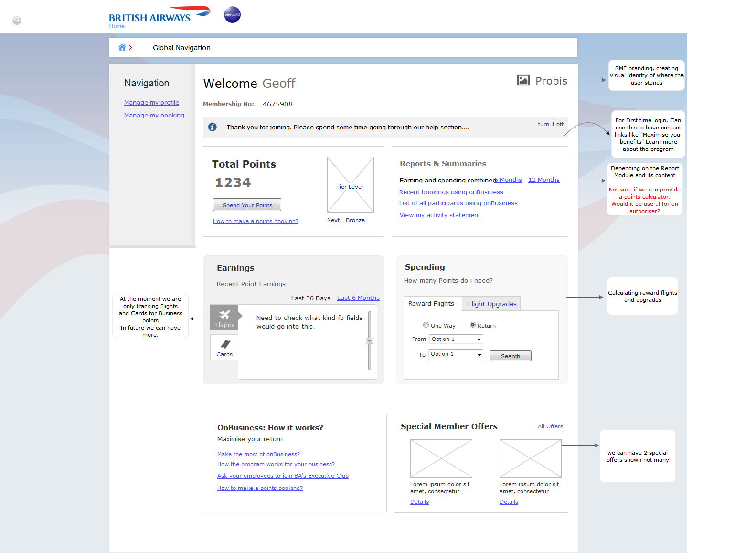Open List of all participants using onBusiness
The image size is (756, 553).
click(x=458, y=203)
